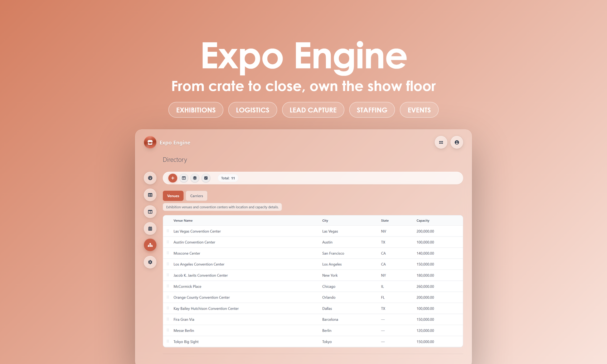Click drag handle of Los Angeles Convention Center row
The height and width of the screenshot is (364, 607).
pyautogui.click(x=168, y=264)
